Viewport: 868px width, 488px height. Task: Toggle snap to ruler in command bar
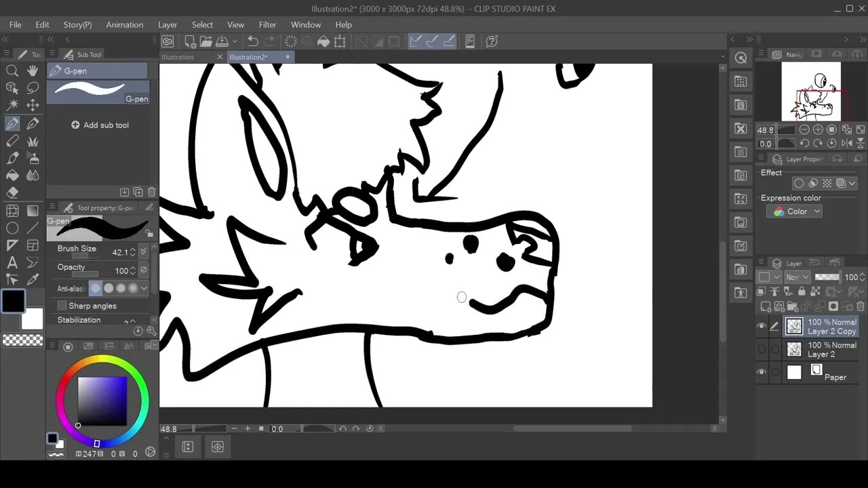416,41
